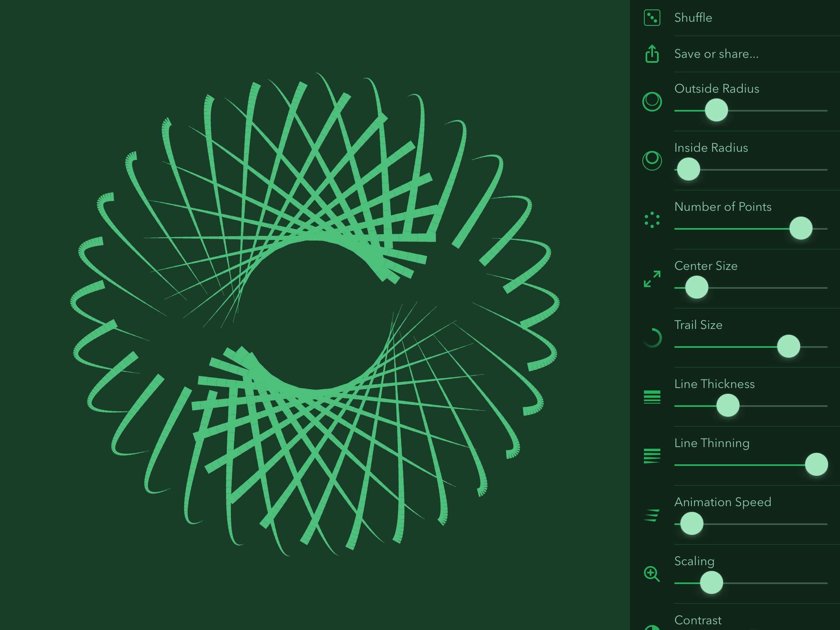Screen dimensions: 840x630
Task: Click the Number of Points slider knob
Action: click(801, 228)
